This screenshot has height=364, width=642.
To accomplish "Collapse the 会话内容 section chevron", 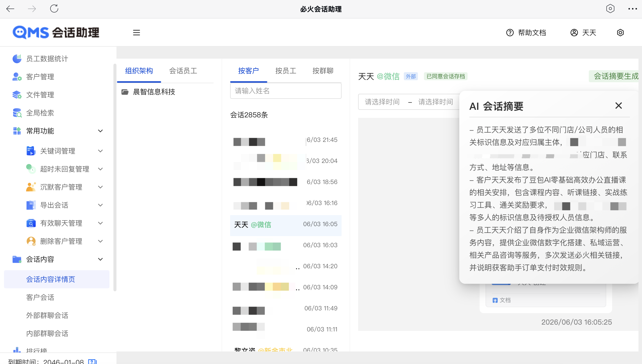I will 100,259.
